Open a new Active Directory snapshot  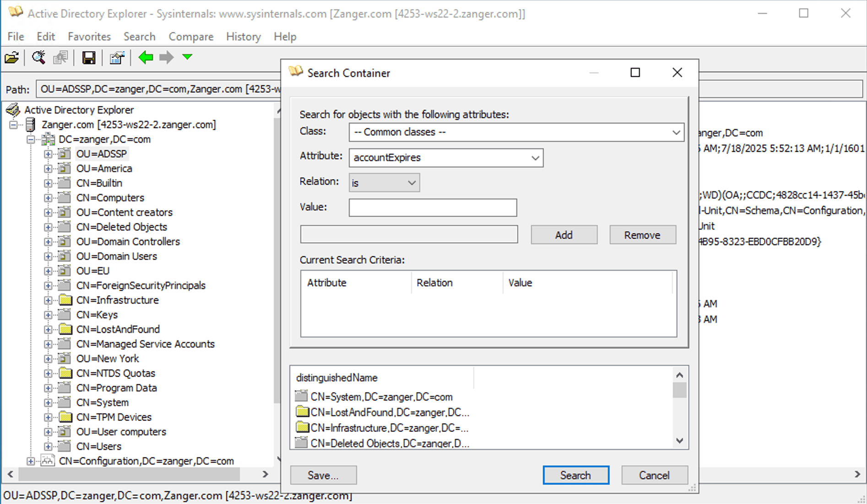[x=11, y=57]
